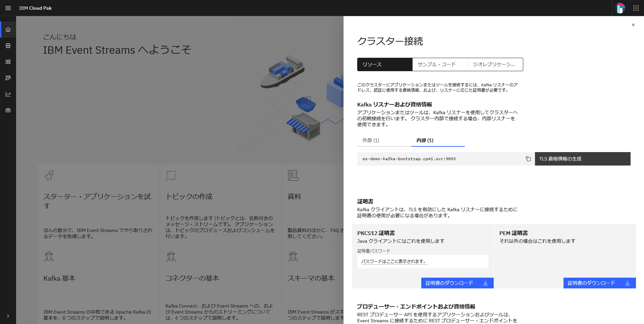This screenshot has height=324, width=644.
Task: Click graduate icon on スキーマの基本 card
Action: pyautogui.click(x=293, y=257)
